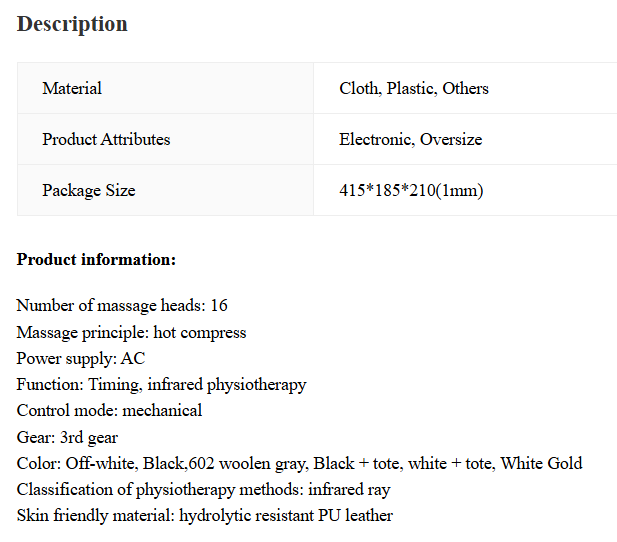Select the Color options line
617x542 pixels.
point(299,463)
